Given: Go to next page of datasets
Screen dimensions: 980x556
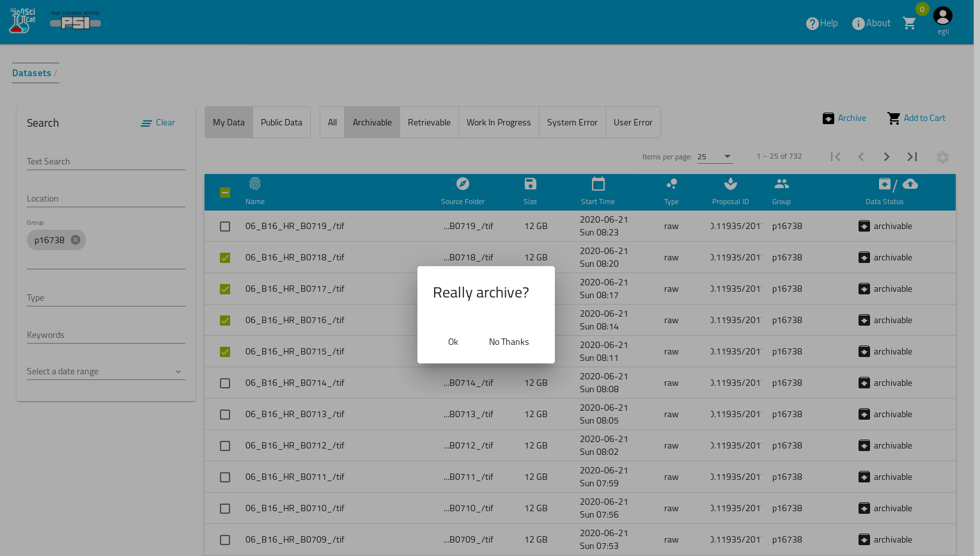Looking at the screenshot, I should (887, 157).
